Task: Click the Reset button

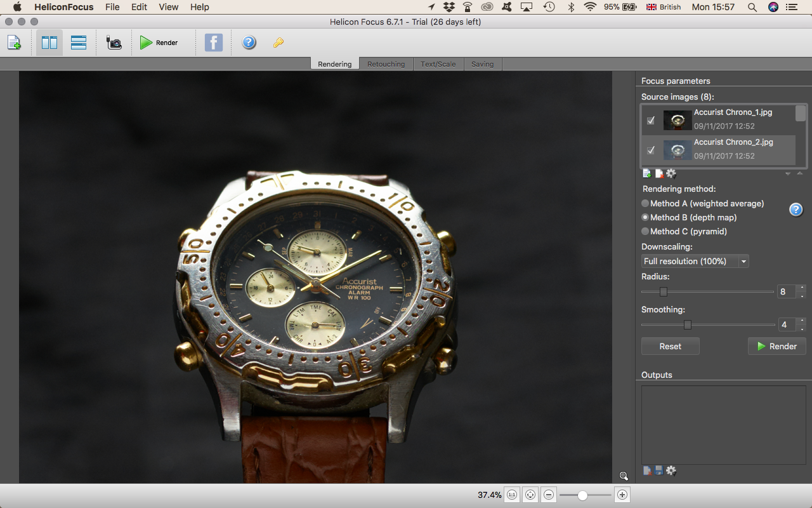Action: [x=671, y=346]
